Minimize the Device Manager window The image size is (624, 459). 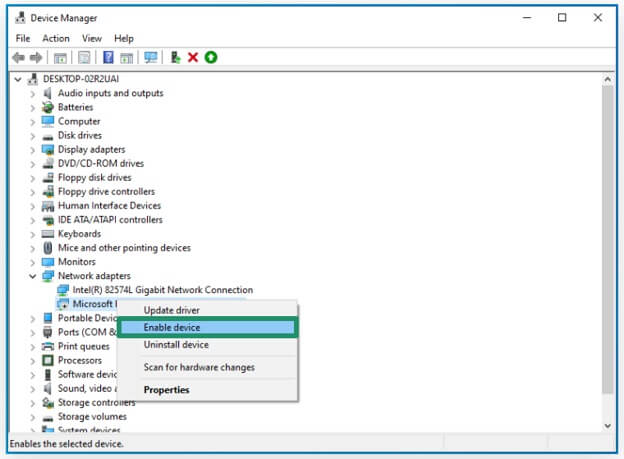coord(527,18)
